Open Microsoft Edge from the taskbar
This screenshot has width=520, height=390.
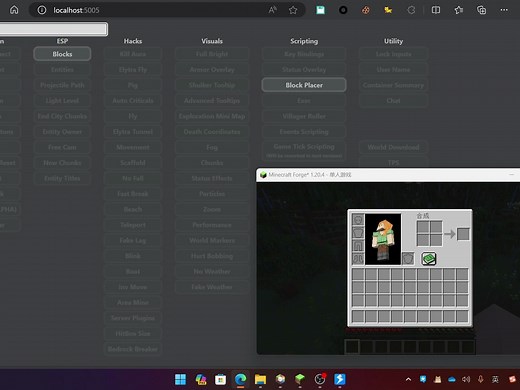(x=240, y=379)
